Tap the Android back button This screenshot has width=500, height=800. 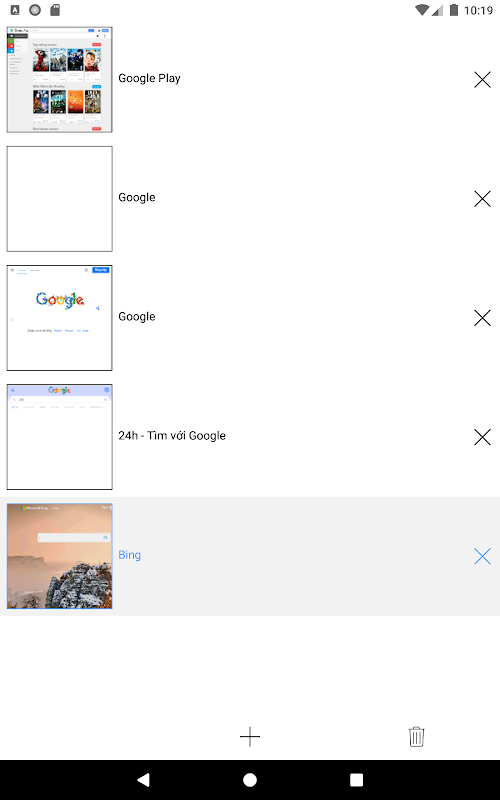143,780
